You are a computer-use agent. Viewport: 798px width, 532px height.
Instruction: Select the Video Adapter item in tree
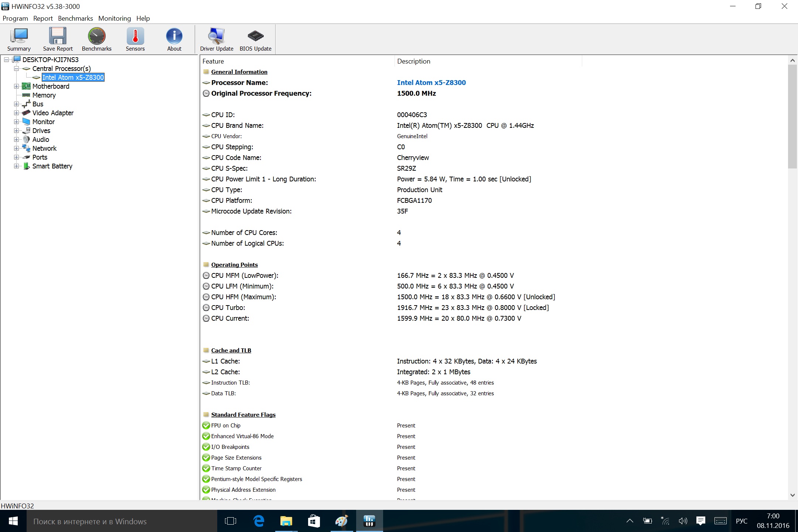pyautogui.click(x=53, y=113)
